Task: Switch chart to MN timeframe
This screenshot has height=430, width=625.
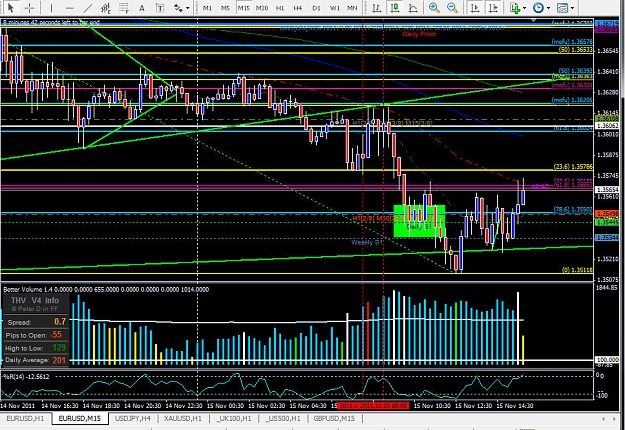Action: pyautogui.click(x=352, y=8)
